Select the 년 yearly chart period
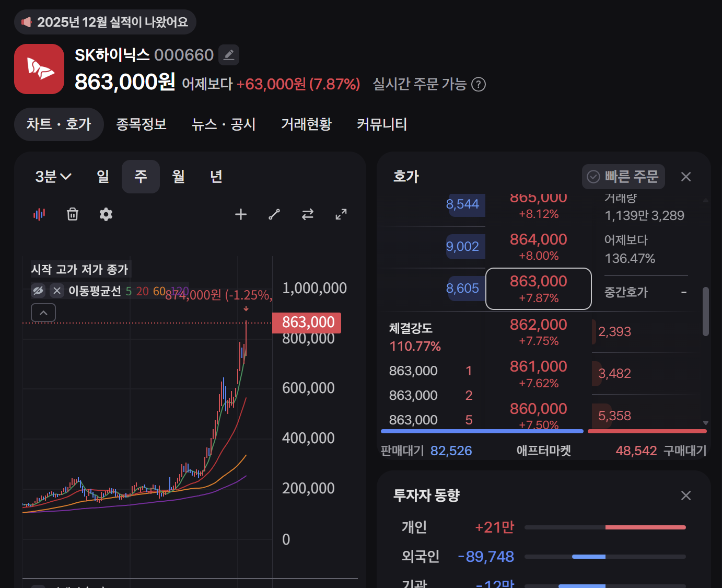Viewport: 722px width, 588px height. point(216,177)
